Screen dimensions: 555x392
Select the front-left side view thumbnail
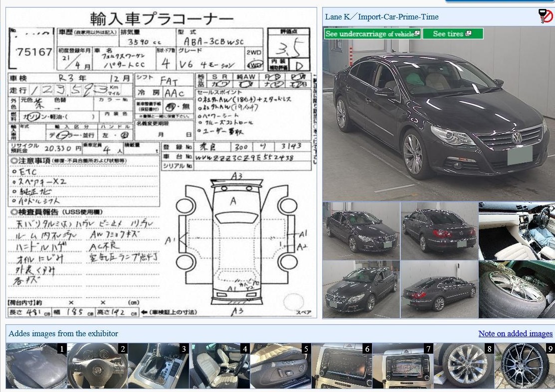(361, 231)
